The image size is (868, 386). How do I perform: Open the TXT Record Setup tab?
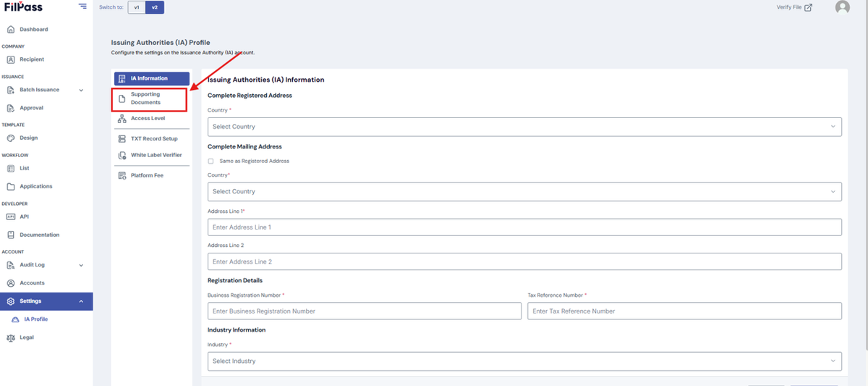click(x=151, y=138)
